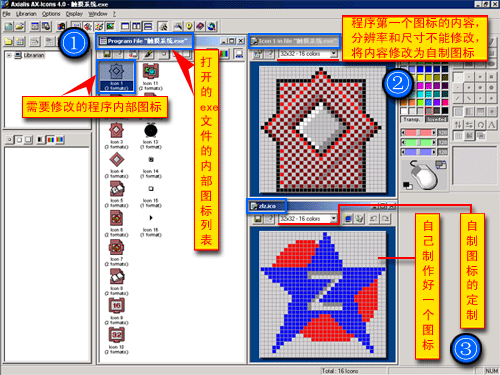
Task: Click the save icon in zlz.ico window
Action: click(x=258, y=219)
